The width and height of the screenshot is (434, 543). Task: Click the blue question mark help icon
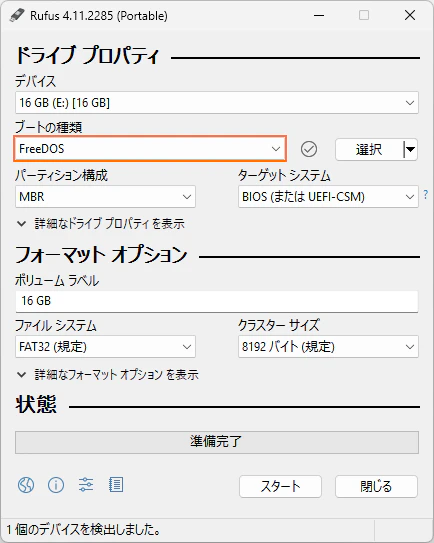(x=426, y=195)
